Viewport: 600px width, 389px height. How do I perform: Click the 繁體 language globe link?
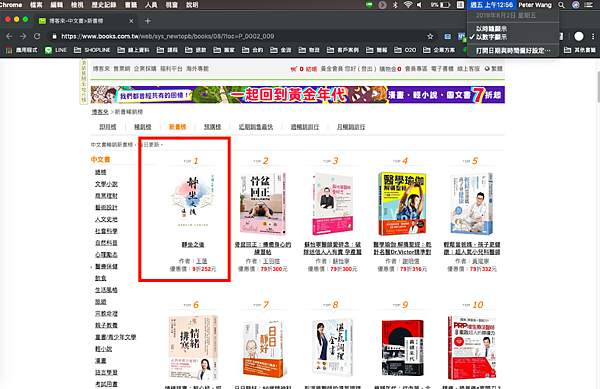pos(494,69)
